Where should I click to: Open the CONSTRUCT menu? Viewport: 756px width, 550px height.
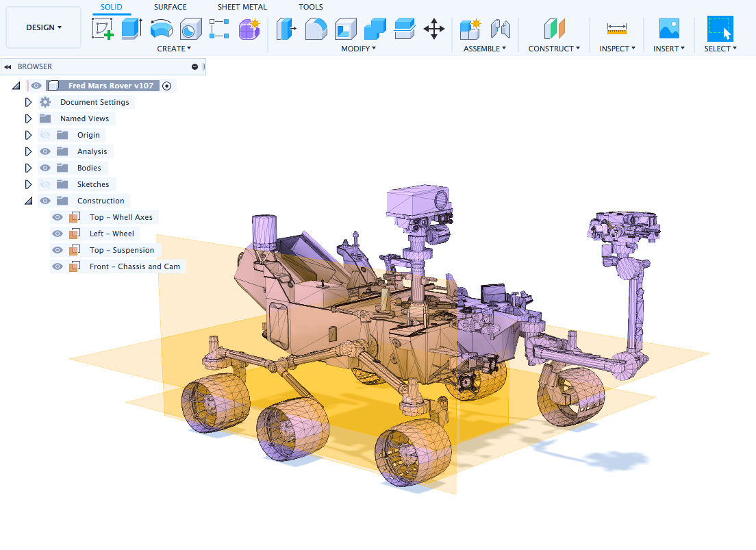tap(554, 49)
